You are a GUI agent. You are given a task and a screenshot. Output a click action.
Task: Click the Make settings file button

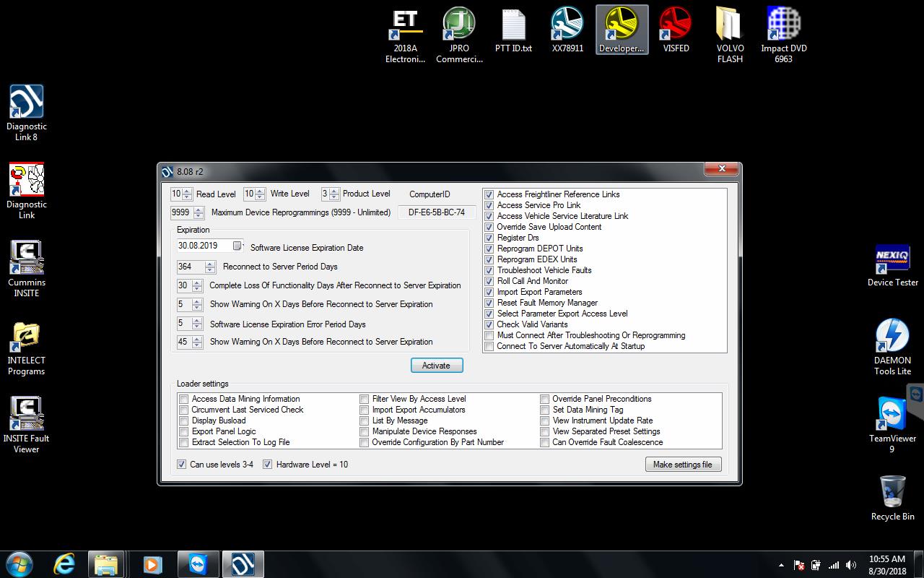[683, 465]
